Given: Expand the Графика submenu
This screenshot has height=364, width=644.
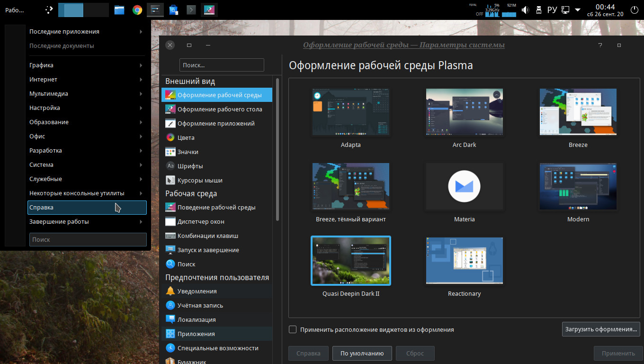Looking at the screenshot, I should tap(87, 65).
